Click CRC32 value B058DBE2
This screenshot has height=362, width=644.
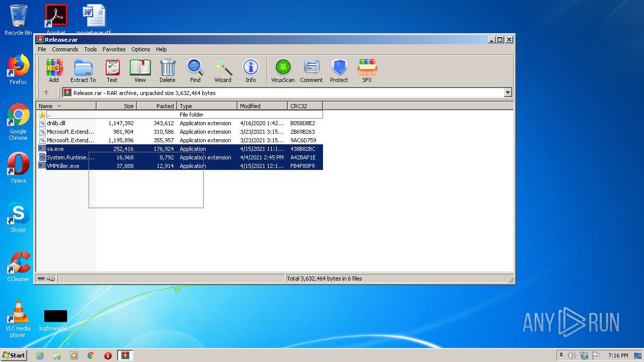303,123
